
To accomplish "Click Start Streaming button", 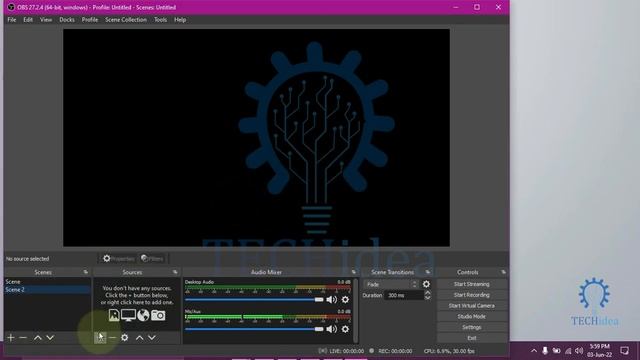I will click(471, 284).
